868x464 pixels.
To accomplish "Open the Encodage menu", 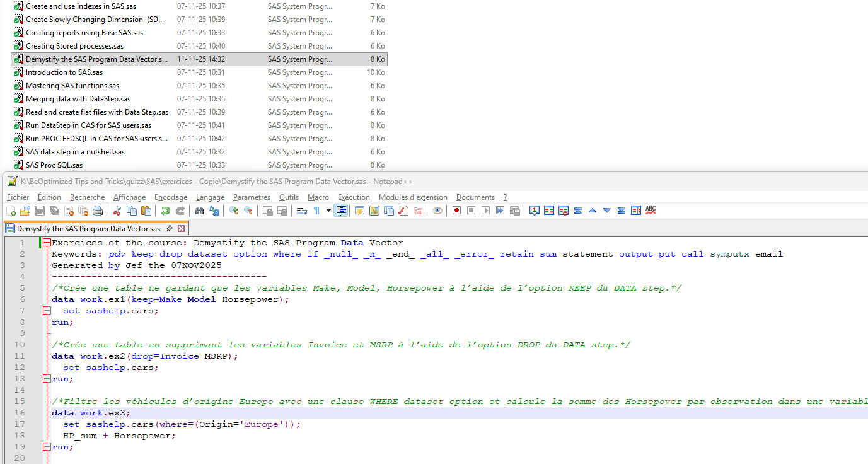I will point(171,197).
